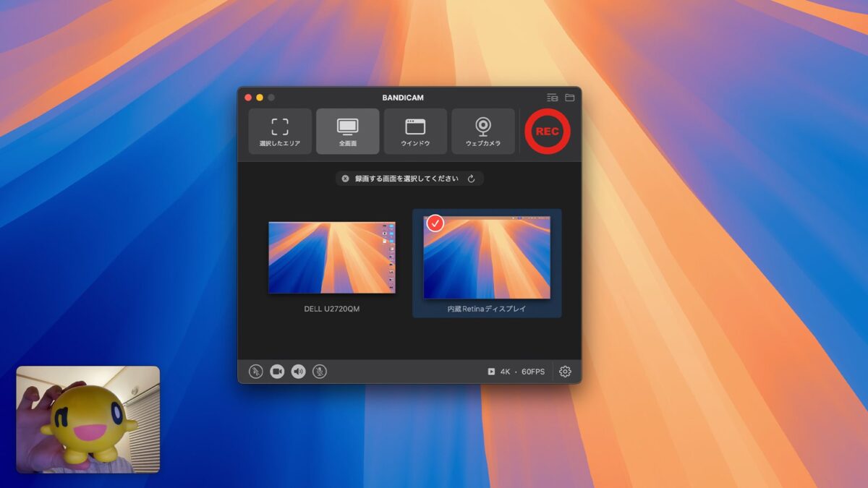The image size is (868, 488).
Task: Open the output folder icon
Action: (x=569, y=97)
